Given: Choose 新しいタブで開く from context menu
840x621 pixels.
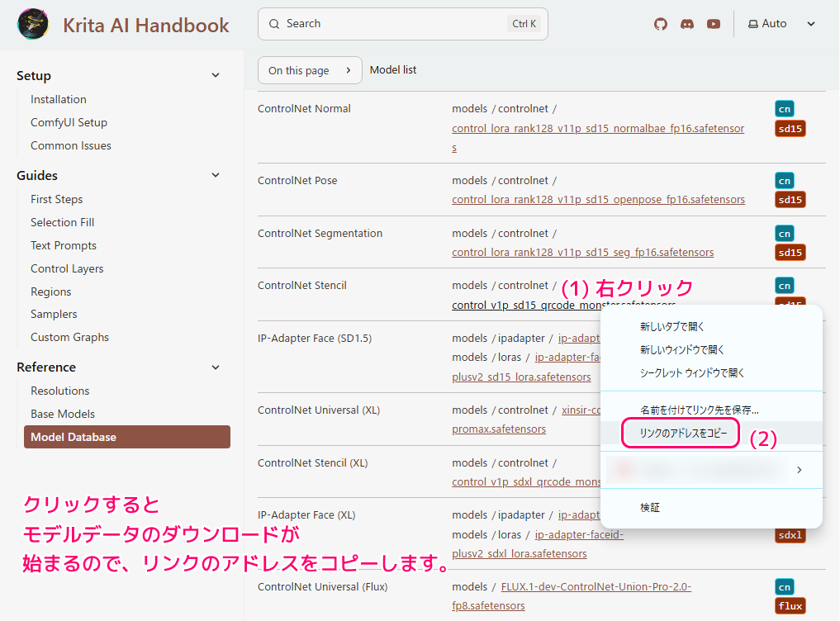Looking at the screenshot, I should 711,326.
